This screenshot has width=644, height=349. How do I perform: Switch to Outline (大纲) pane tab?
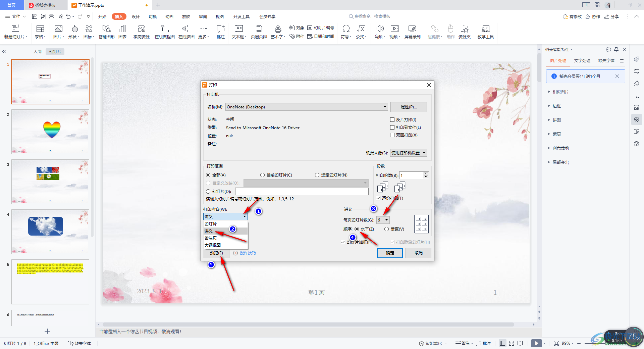tap(37, 51)
